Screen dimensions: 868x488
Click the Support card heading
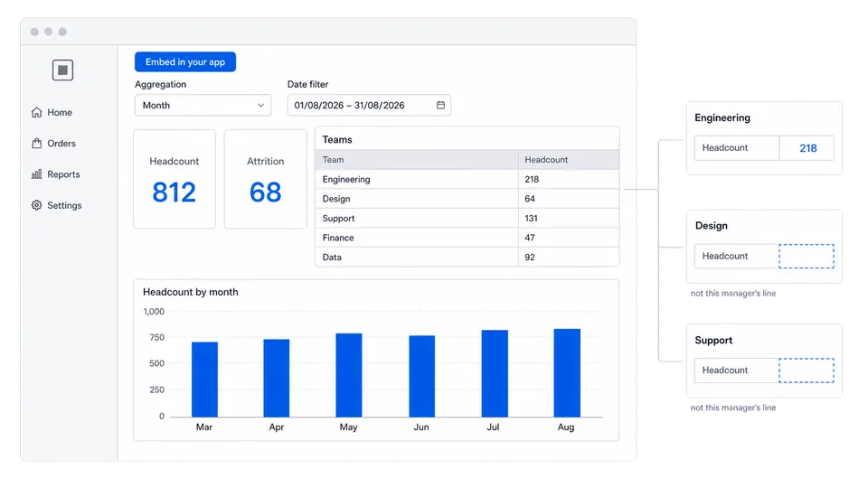[x=713, y=341]
